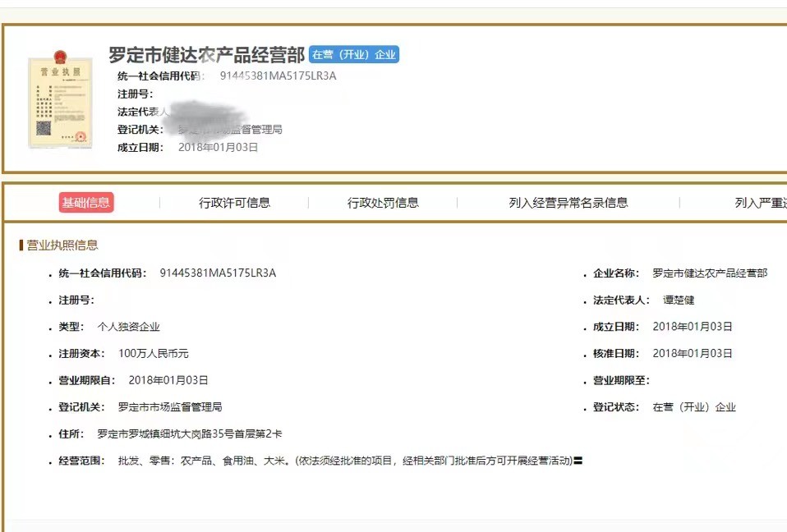Click the 在营（开业）企业 status badge

(353, 55)
